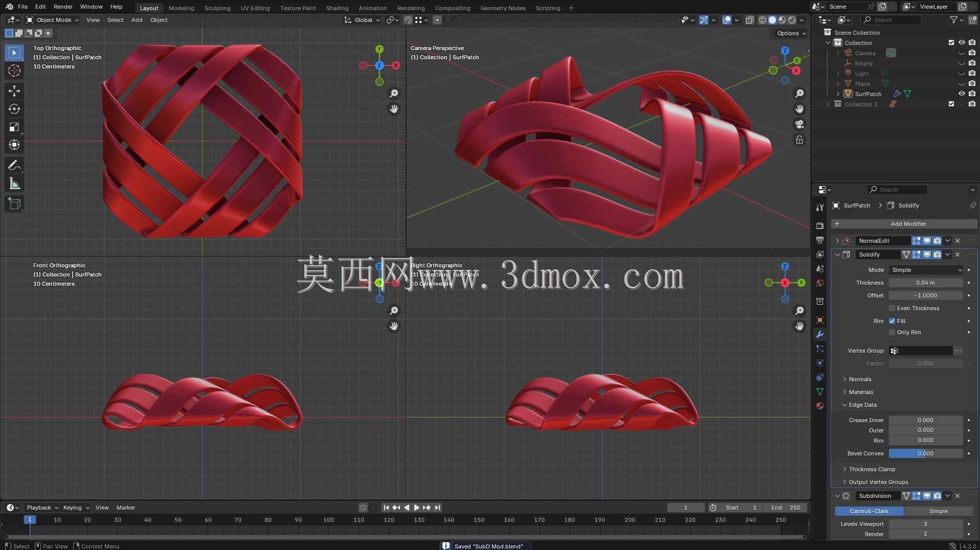Screen dimensions: 980x550
Task: Click zoom icon in Top Orthographic viewport
Action: click(x=394, y=94)
